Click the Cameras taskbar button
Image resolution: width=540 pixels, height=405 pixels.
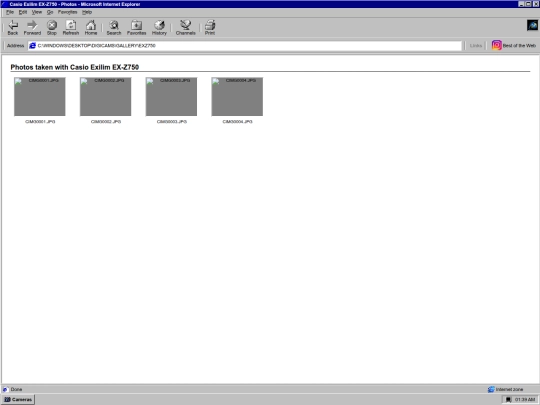[x=18, y=399]
